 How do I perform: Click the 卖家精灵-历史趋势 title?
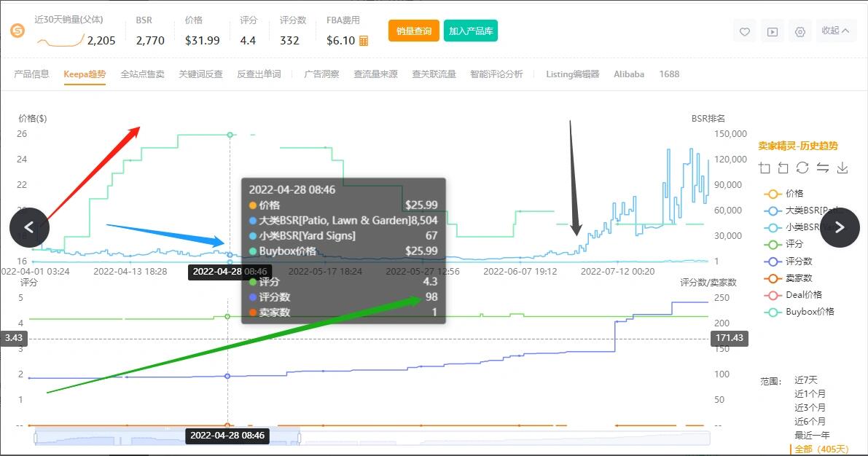tap(798, 146)
